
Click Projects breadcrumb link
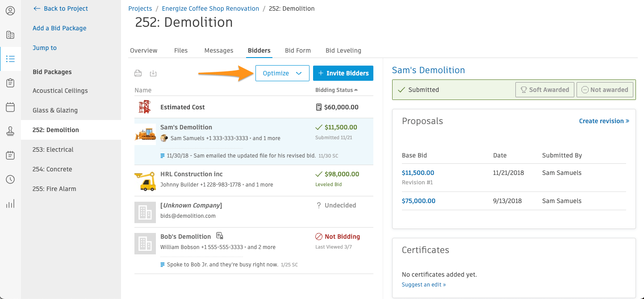140,8
